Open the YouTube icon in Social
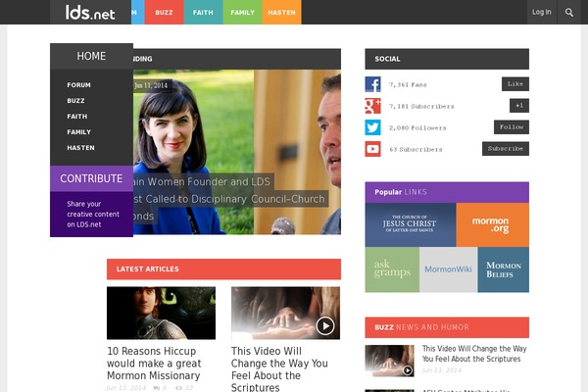Viewport: 588px width, 392px height. click(x=372, y=149)
